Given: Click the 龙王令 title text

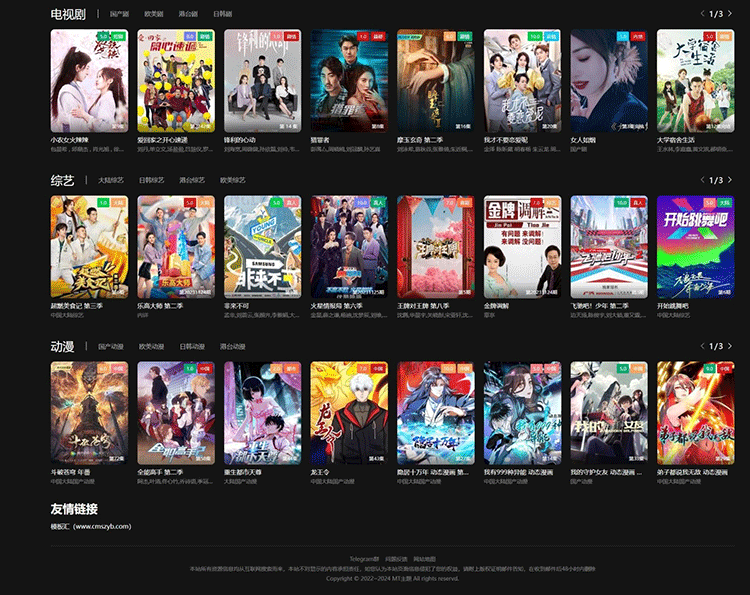Looking at the screenshot, I should coord(320,472).
